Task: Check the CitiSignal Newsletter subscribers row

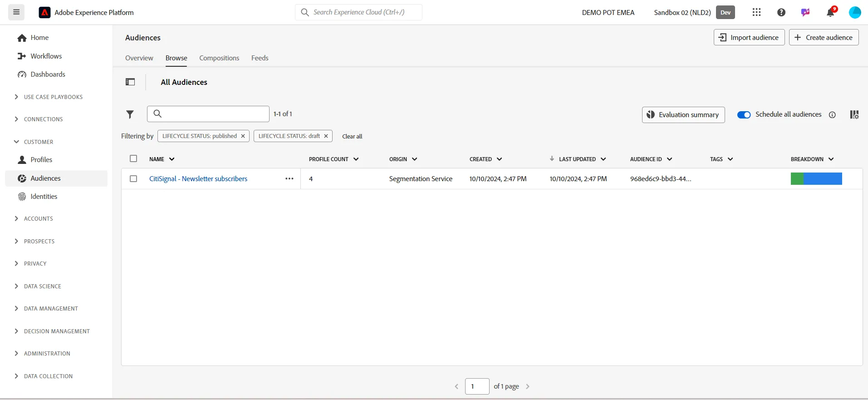Action: pyautogui.click(x=133, y=178)
